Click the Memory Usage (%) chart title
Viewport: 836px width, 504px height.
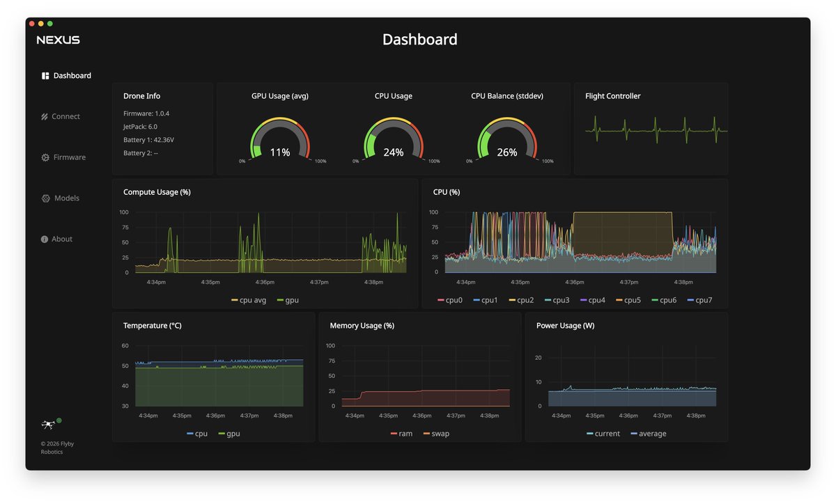tap(362, 326)
